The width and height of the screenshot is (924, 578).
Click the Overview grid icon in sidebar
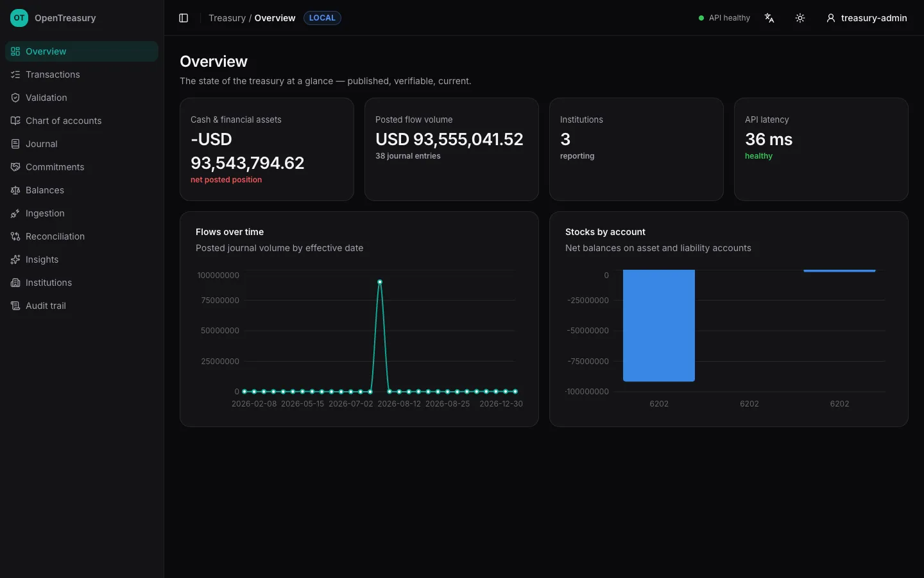[15, 51]
